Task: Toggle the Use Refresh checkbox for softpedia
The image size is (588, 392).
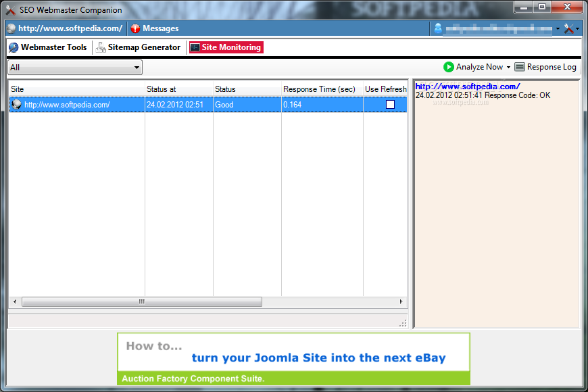Action: pyautogui.click(x=391, y=105)
